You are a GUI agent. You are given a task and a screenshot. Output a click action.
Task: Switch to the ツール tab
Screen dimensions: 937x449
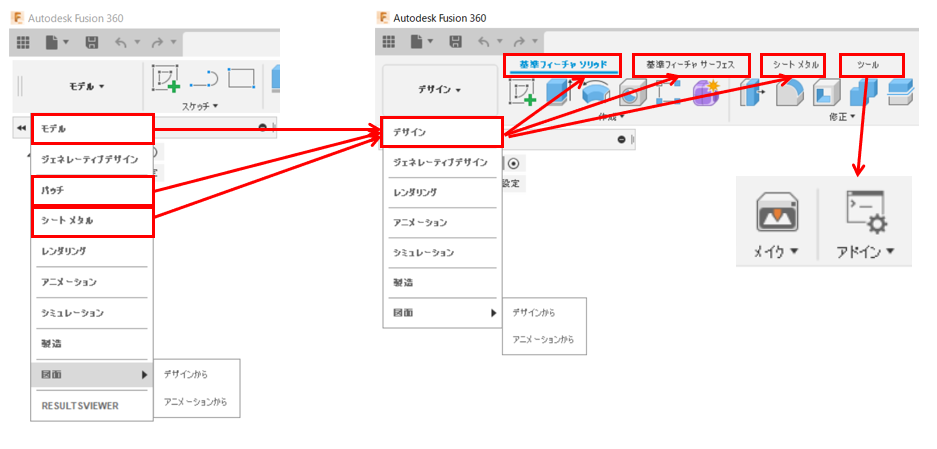[871, 65]
